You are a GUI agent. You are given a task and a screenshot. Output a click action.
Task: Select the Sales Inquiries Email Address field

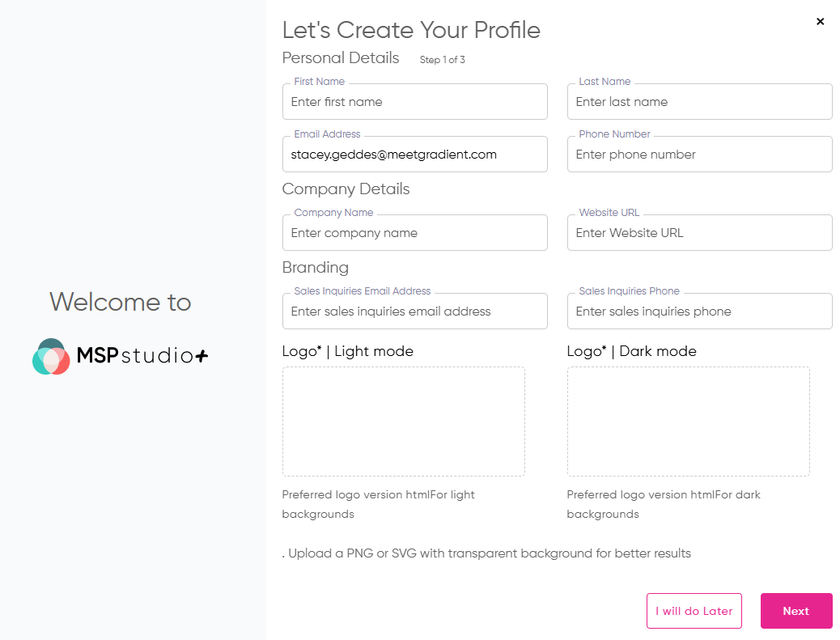click(x=414, y=311)
